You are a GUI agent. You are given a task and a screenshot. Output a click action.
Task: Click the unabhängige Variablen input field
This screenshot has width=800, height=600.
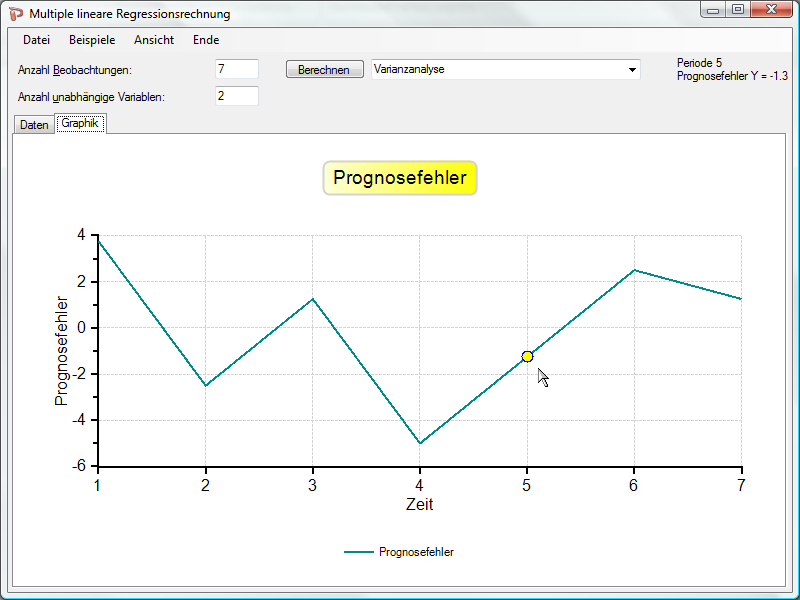[236, 96]
